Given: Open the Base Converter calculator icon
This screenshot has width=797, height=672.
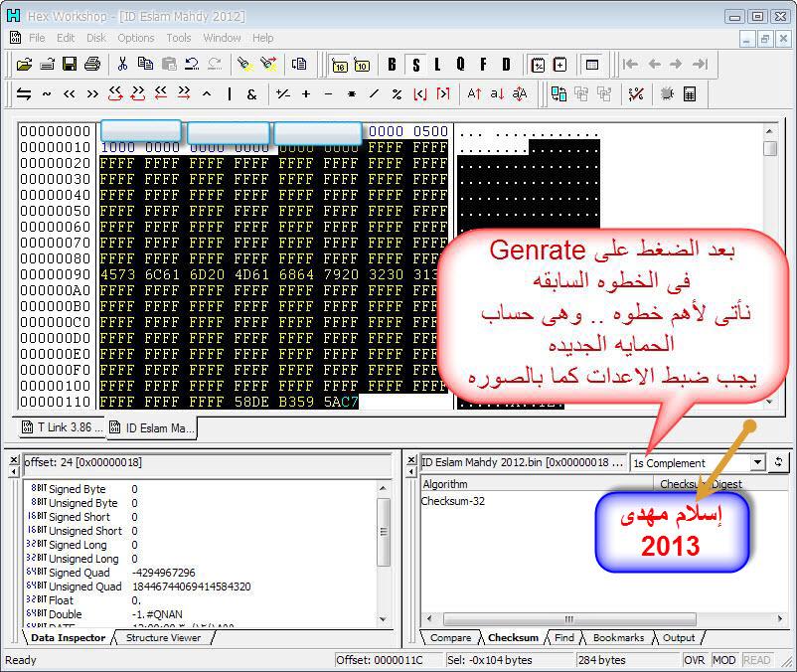Looking at the screenshot, I should click(690, 94).
